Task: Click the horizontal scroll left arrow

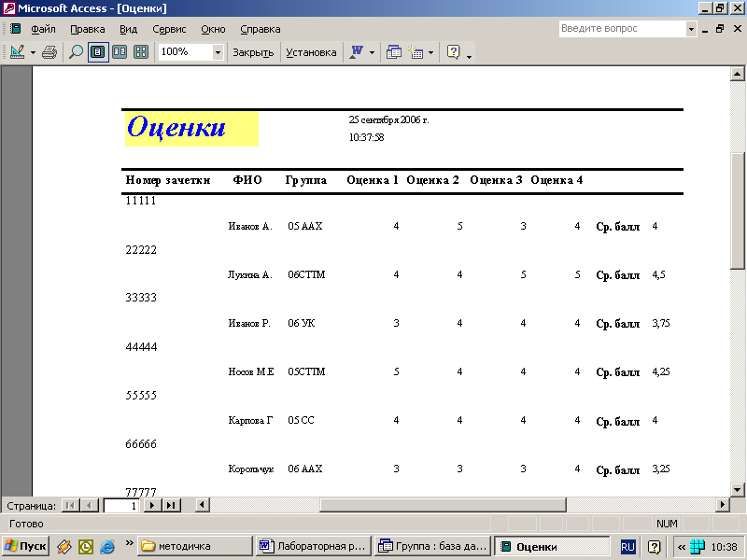Action: [x=202, y=505]
